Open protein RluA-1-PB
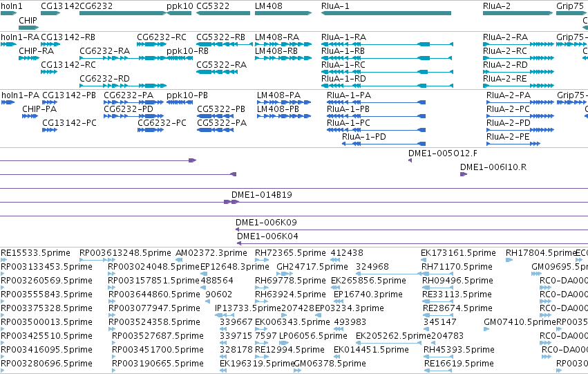The height and width of the screenshot is (374, 588). (x=348, y=109)
